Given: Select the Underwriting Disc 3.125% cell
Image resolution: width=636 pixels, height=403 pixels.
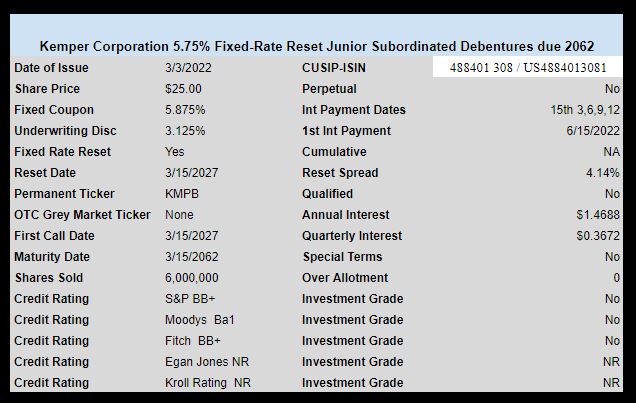Looking at the screenshot, I should (x=185, y=131).
